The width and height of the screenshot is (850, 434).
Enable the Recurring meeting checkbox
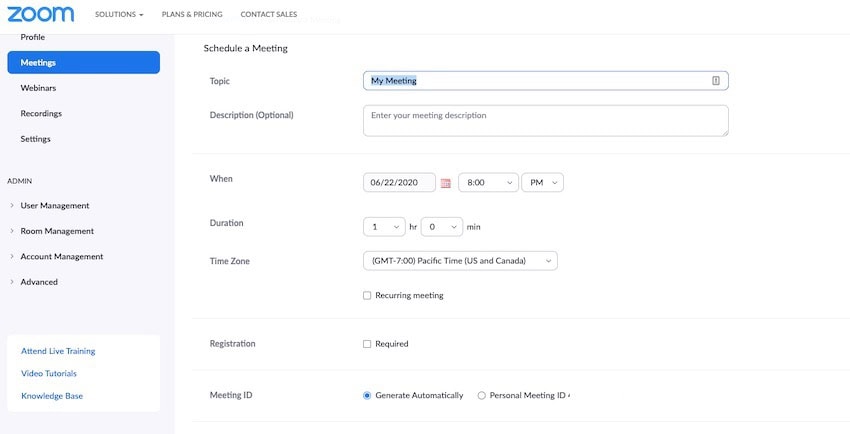[x=367, y=295]
